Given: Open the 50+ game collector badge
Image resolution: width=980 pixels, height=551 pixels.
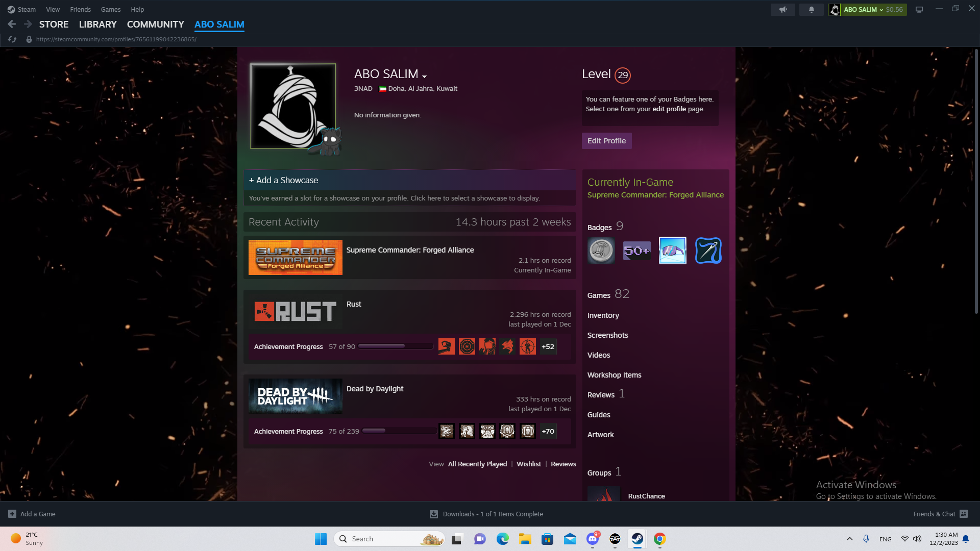Looking at the screenshot, I should tap(637, 251).
